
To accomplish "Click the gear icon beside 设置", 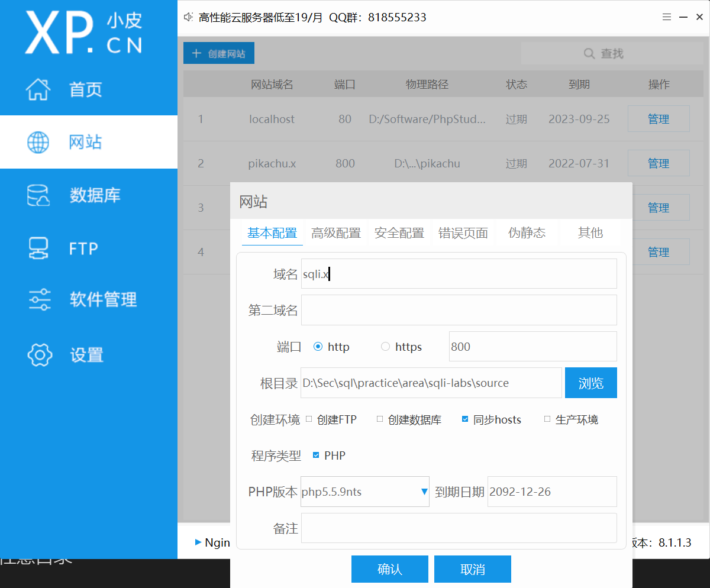I will click(40, 354).
